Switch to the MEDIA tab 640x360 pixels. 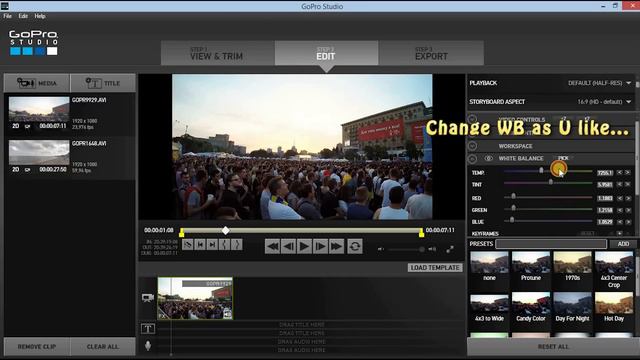click(37, 83)
